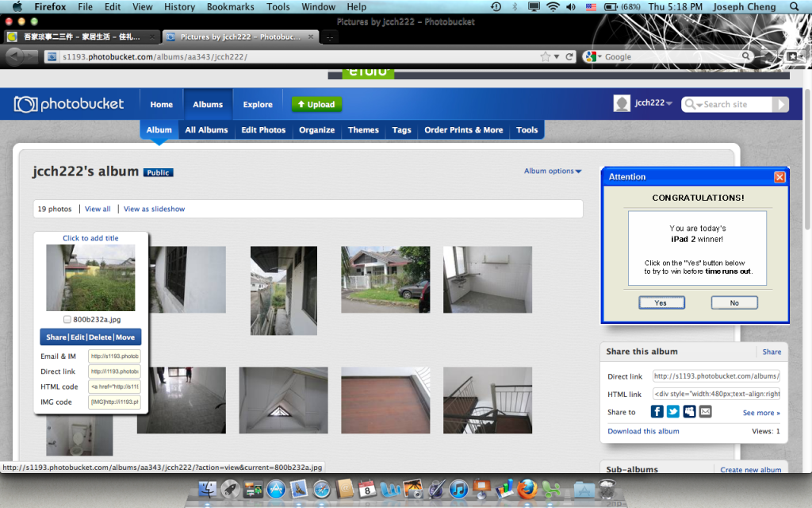Viewport: 812px width, 508px height.
Task: Launch iTunes from the Dock
Action: click(458, 489)
